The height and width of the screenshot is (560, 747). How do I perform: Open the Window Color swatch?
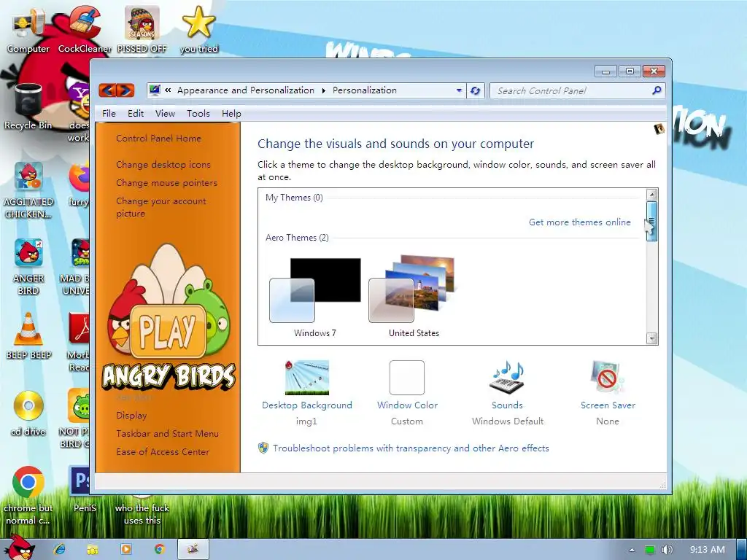407,377
